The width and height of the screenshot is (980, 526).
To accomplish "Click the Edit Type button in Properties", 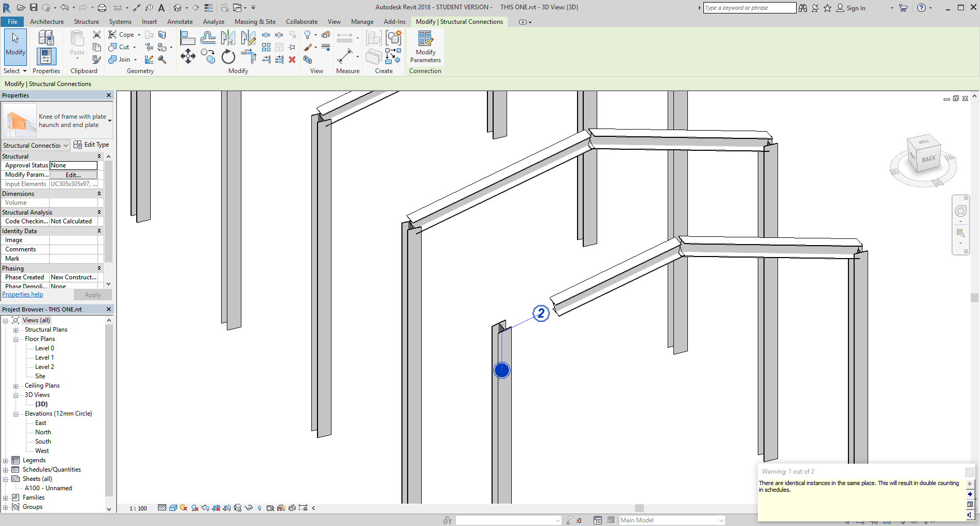I will [92, 145].
